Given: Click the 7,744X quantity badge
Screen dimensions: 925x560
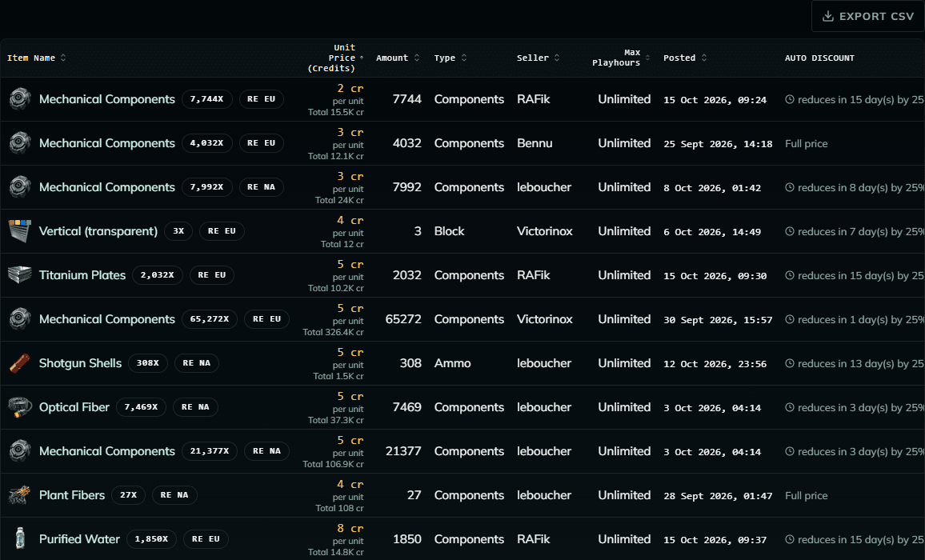Looking at the screenshot, I should pos(206,99).
